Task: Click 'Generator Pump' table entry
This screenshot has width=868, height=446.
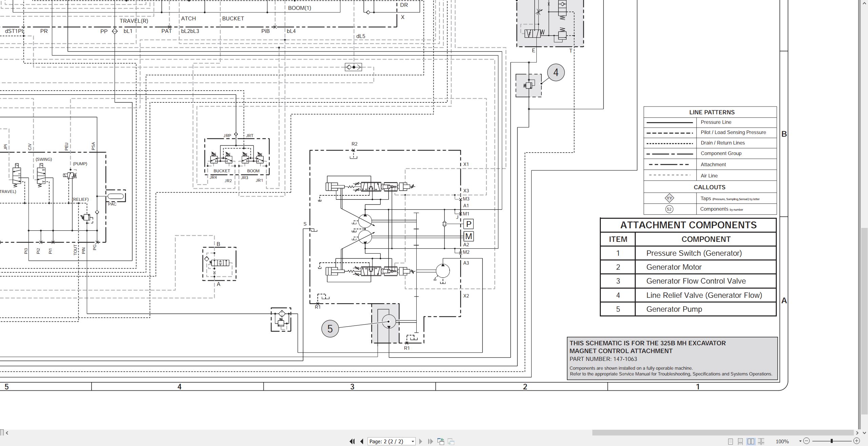Action: pyautogui.click(x=674, y=309)
